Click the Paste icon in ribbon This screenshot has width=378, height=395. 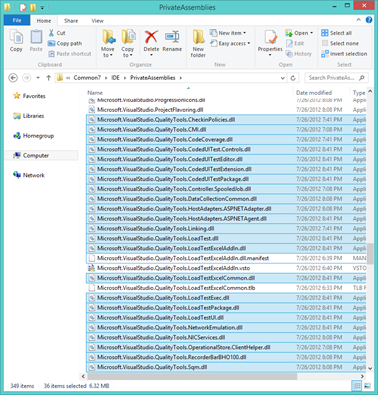click(36, 41)
